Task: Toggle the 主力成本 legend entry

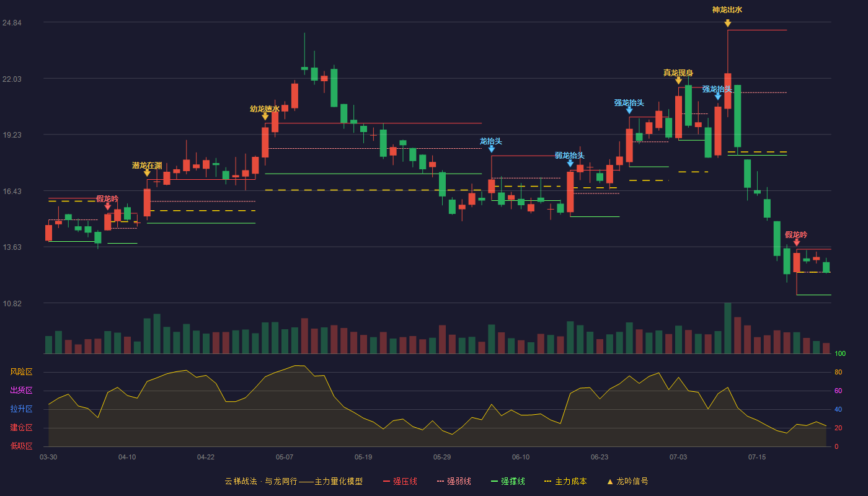Action: pyautogui.click(x=565, y=481)
